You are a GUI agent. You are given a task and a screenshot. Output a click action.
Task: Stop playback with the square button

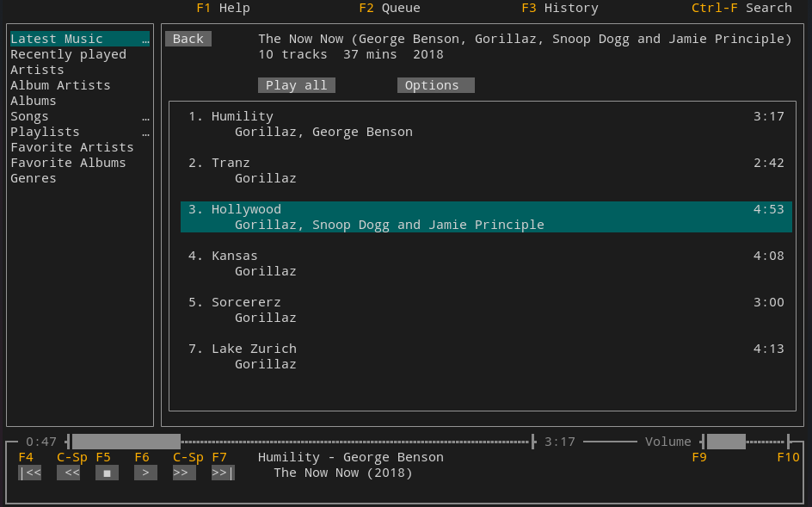[108, 473]
